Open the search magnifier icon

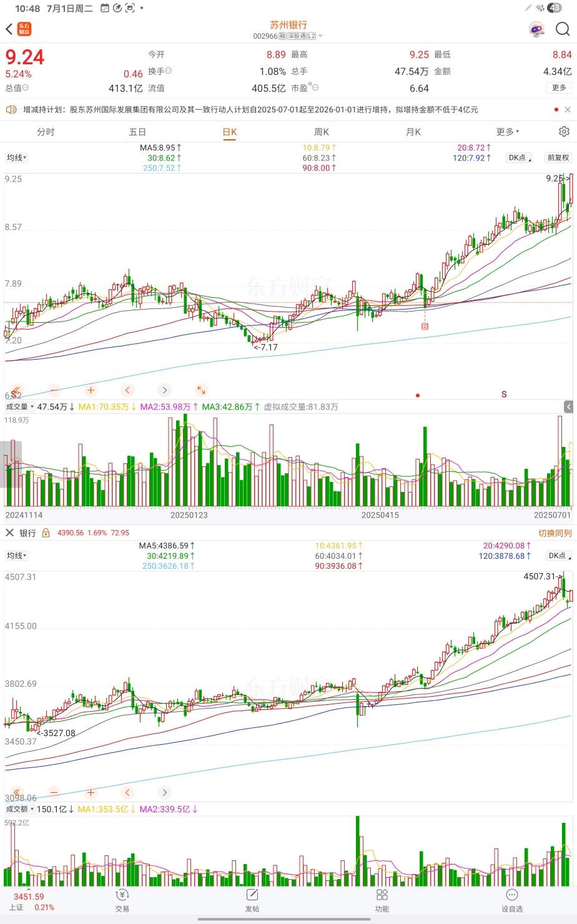coord(563,29)
